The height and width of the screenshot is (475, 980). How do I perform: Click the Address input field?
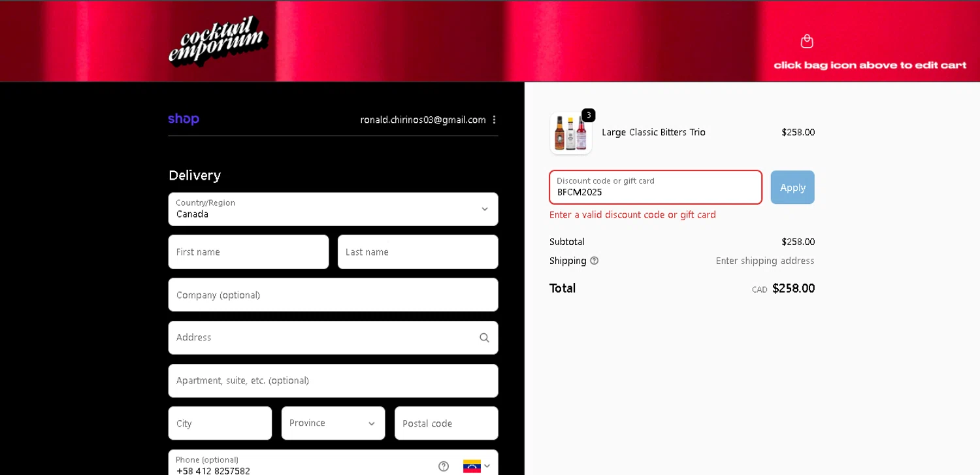(333, 338)
